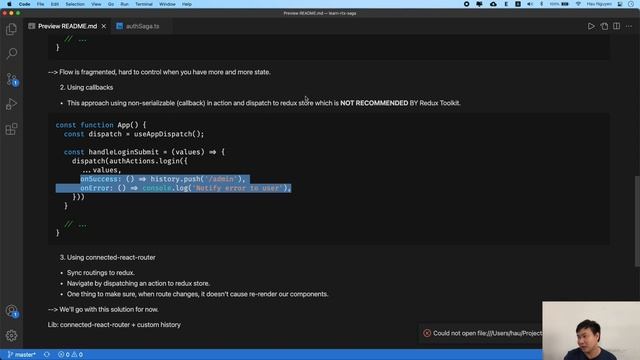Open the Go menu
Image resolution: width=640 pixels, height=360 pixels.
point(111,4)
